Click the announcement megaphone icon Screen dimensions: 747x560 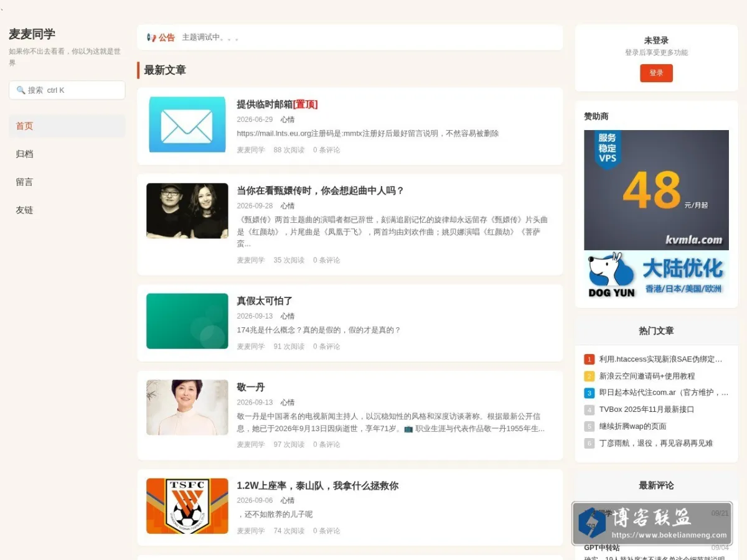[151, 37]
